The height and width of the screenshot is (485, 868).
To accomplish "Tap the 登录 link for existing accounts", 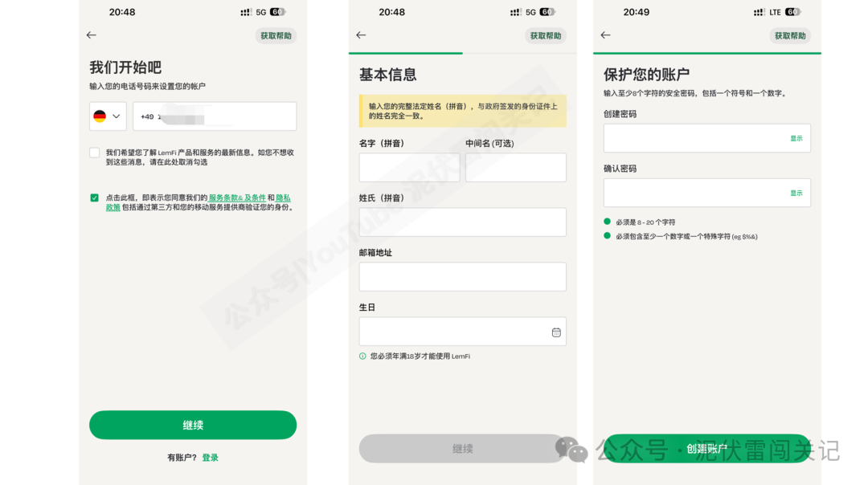I will pos(209,455).
